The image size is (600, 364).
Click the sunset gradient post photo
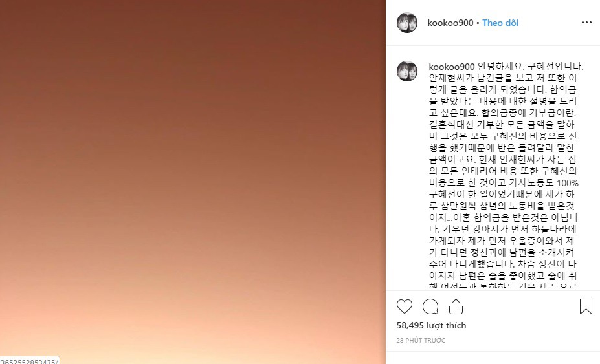click(x=193, y=182)
